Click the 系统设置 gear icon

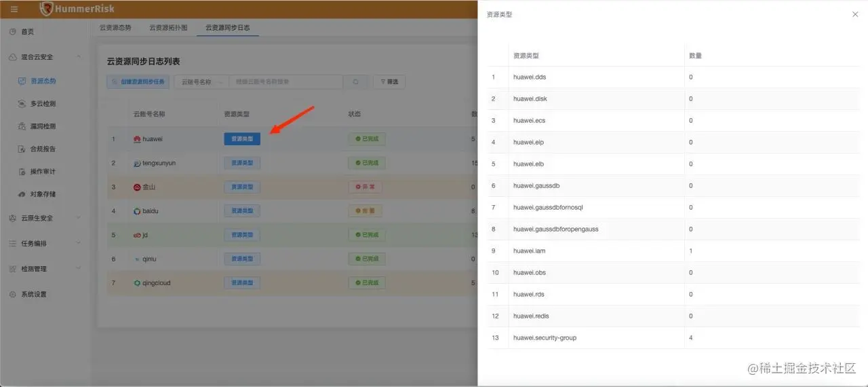(x=13, y=294)
